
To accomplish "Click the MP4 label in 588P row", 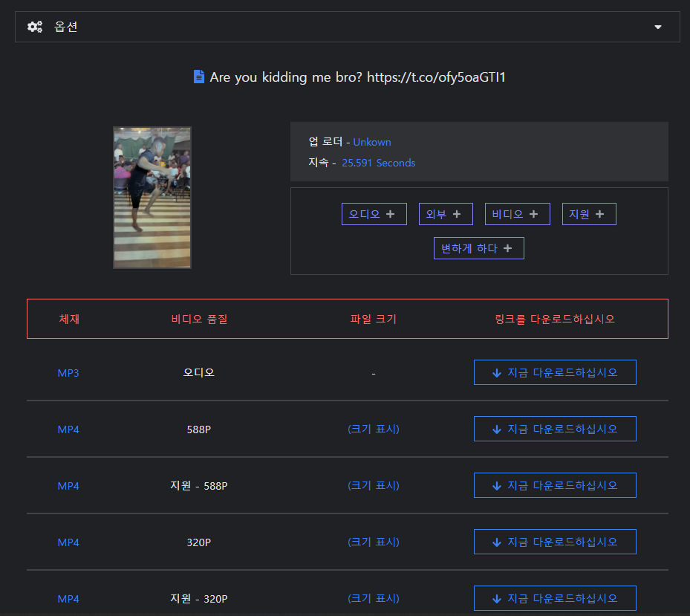I will tap(68, 429).
